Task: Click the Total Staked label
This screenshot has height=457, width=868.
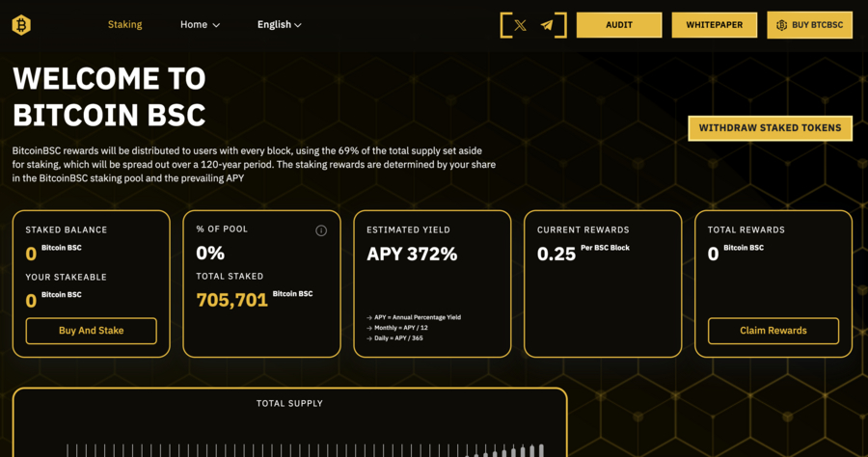Action: (x=230, y=276)
